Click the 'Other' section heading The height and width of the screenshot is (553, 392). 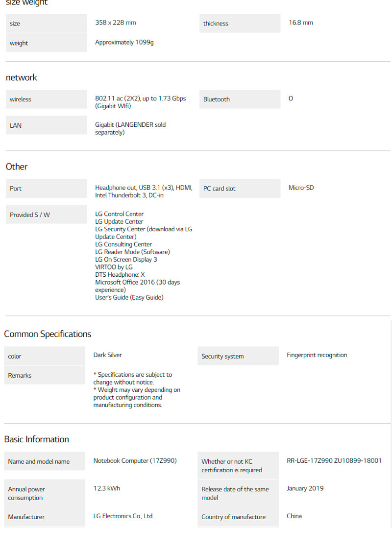17,167
